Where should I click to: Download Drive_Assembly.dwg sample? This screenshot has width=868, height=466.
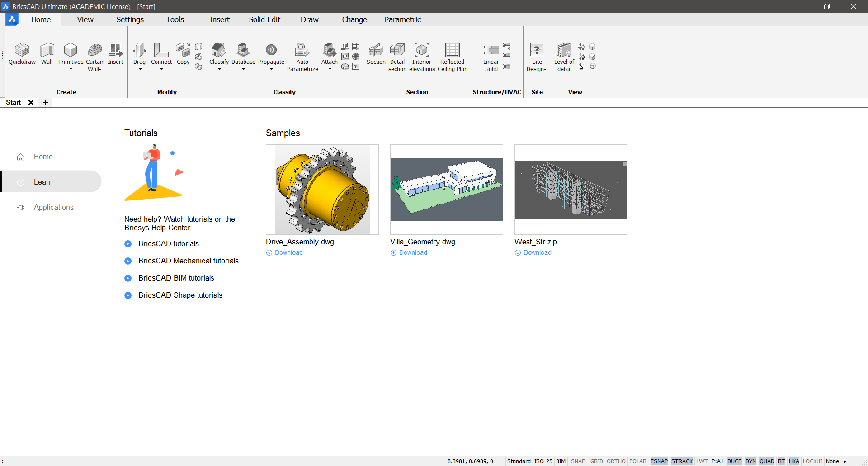[x=284, y=253]
